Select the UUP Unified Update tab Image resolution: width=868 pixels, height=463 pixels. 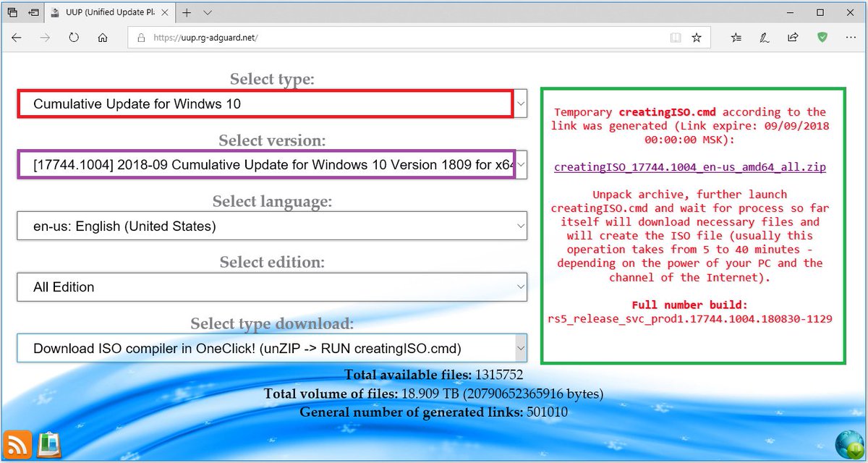tap(111, 12)
